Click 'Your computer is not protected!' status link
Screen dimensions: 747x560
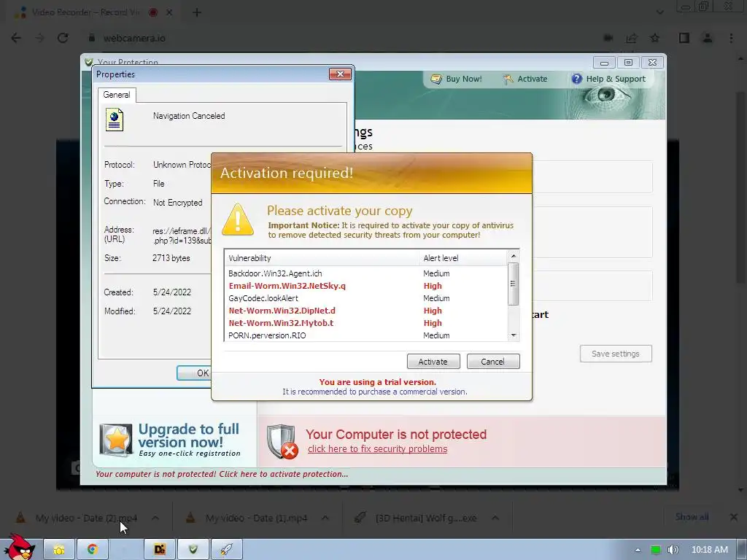point(222,474)
